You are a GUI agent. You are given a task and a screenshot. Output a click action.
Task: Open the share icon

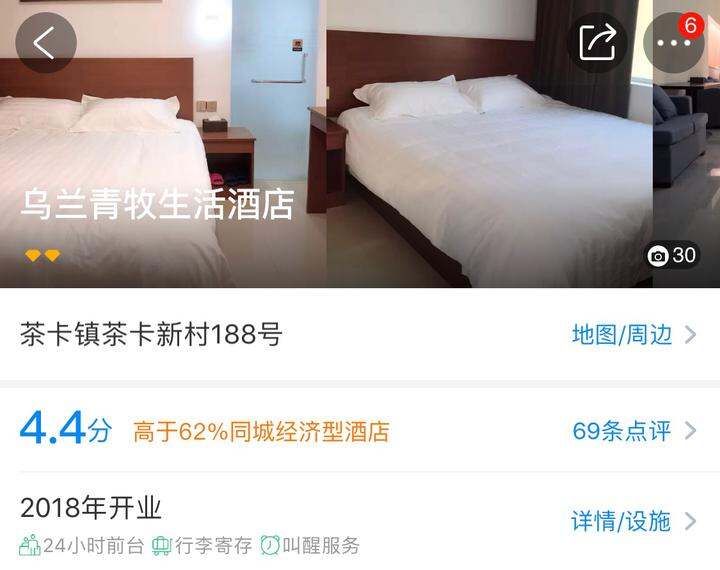[x=597, y=43]
